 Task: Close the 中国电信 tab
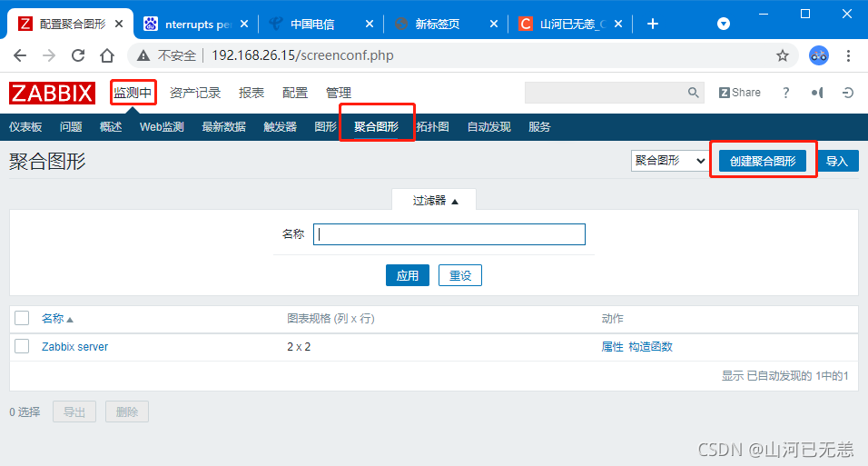pyautogui.click(x=370, y=24)
